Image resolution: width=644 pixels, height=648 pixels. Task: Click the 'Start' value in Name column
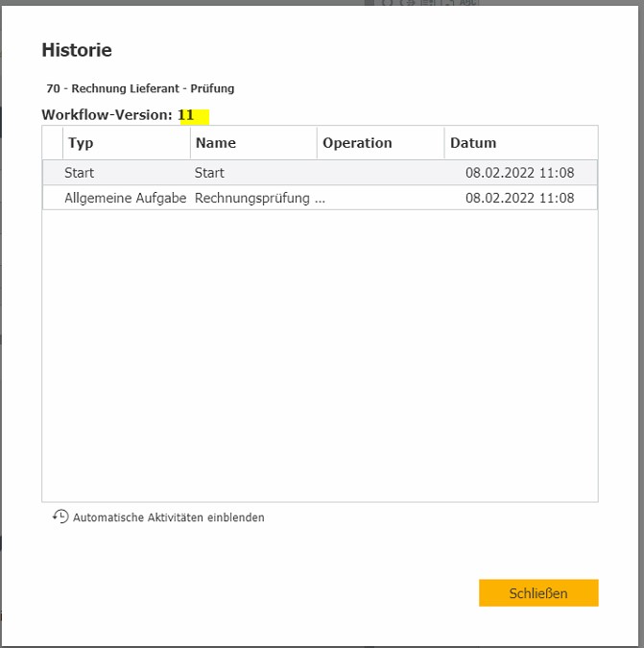coord(209,173)
